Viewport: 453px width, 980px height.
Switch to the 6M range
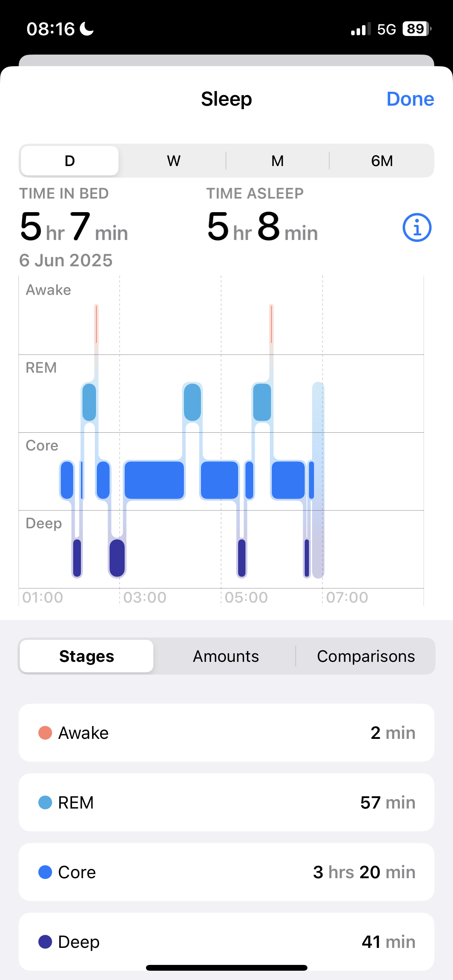pyautogui.click(x=382, y=161)
